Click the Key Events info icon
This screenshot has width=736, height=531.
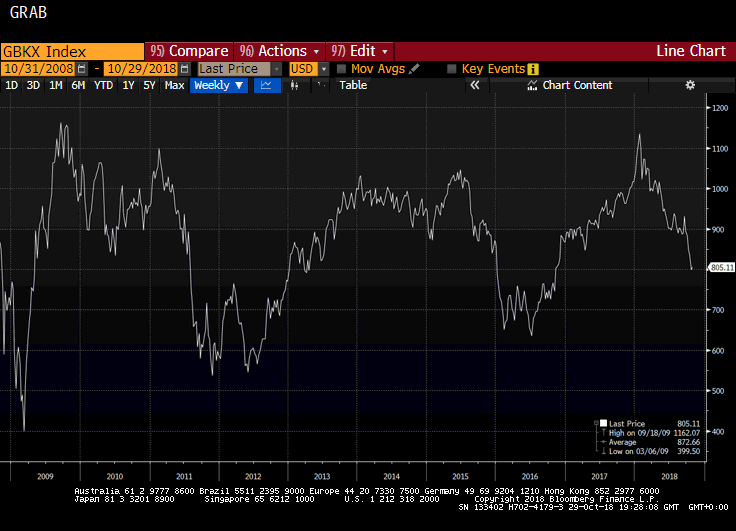pos(533,69)
